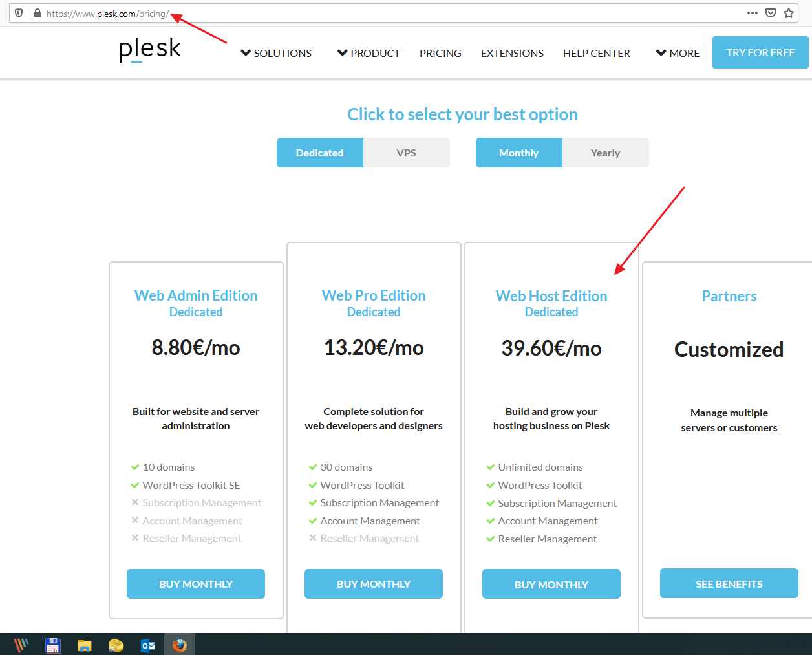Expand the More dropdown menu
The height and width of the screenshot is (655, 812).
click(678, 53)
